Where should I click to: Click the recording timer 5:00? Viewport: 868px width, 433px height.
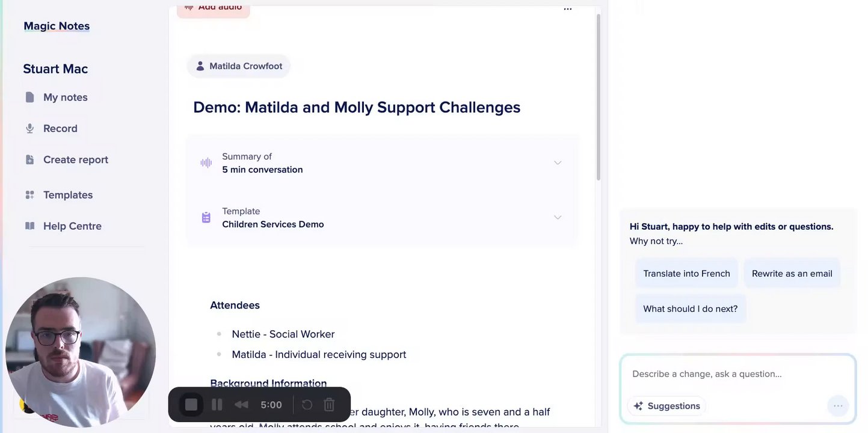(271, 405)
